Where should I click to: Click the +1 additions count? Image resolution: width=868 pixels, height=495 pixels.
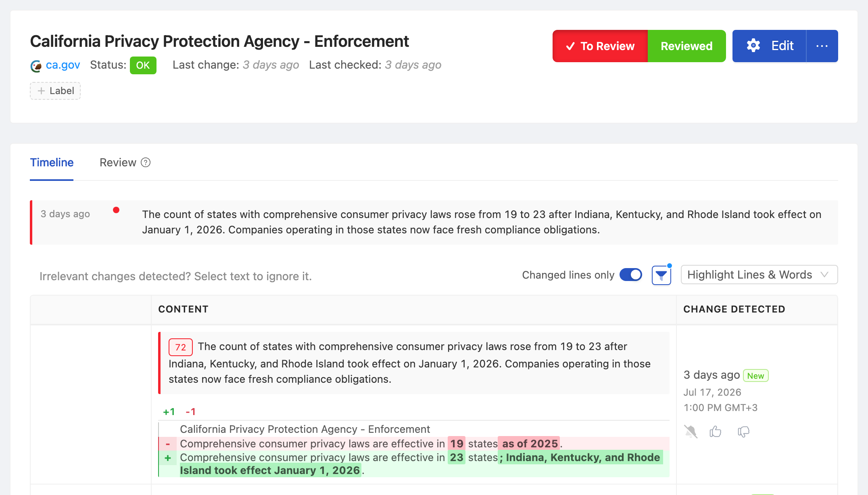(169, 412)
